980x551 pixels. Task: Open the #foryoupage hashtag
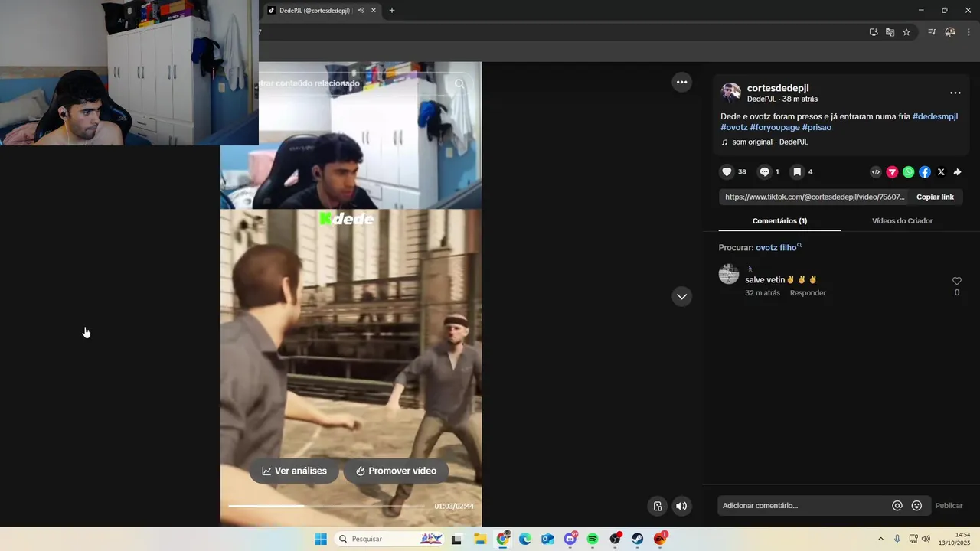(x=775, y=127)
